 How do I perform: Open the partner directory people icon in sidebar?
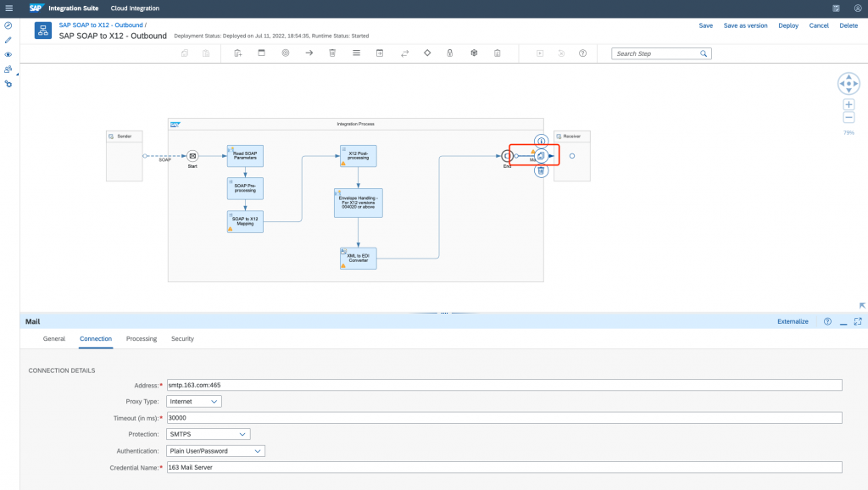[8, 70]
